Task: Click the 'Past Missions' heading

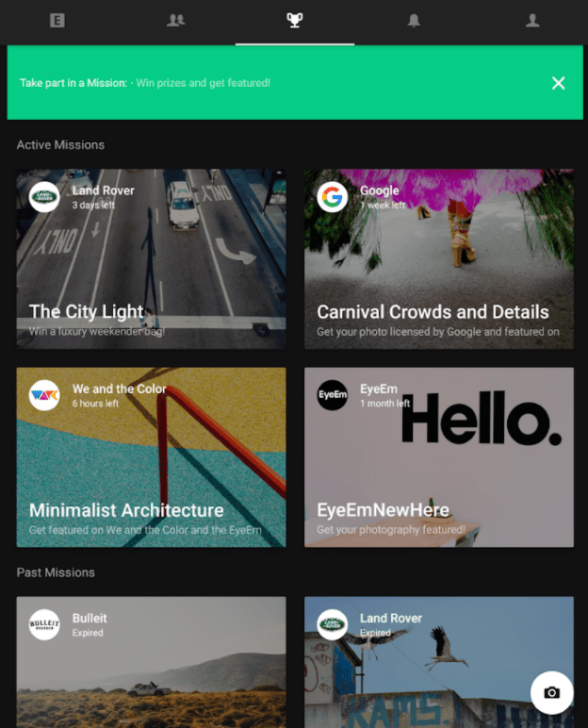Action: [x=56, y=572]
